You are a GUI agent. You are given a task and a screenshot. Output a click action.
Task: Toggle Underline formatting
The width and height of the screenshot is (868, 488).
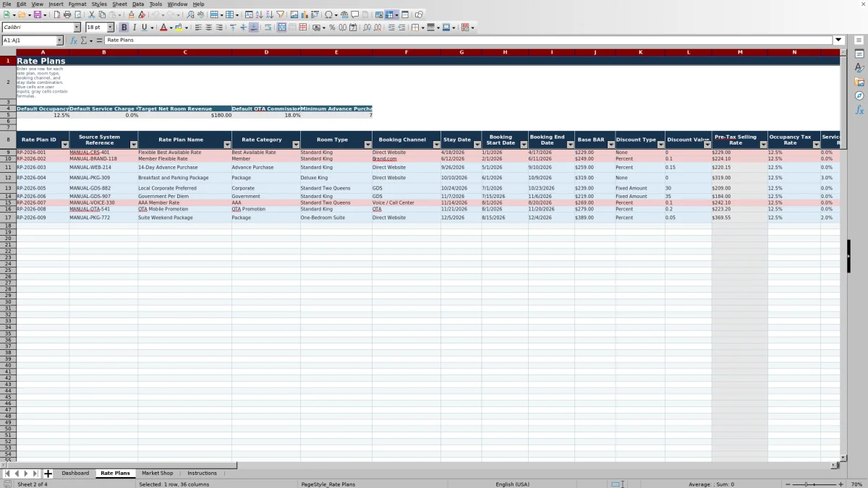(145, 27)
